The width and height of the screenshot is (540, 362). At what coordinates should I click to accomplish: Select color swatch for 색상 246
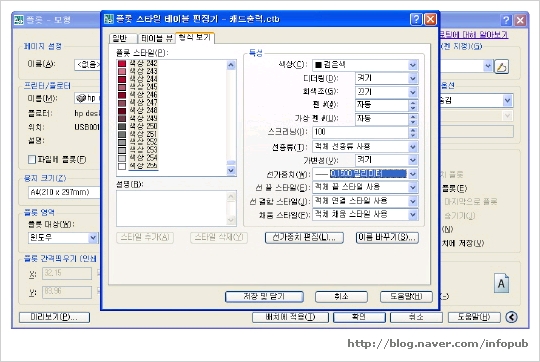coord(122,95)
